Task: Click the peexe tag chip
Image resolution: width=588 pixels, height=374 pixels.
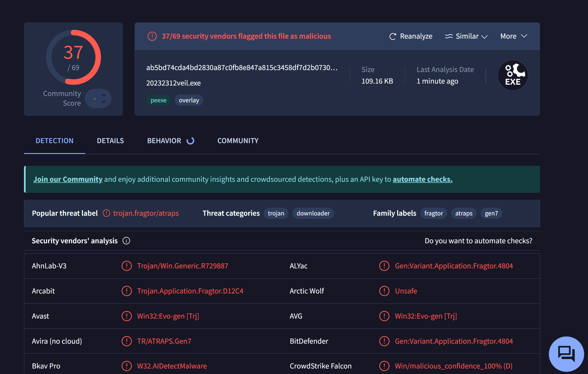Action: [x=158, y=100]
